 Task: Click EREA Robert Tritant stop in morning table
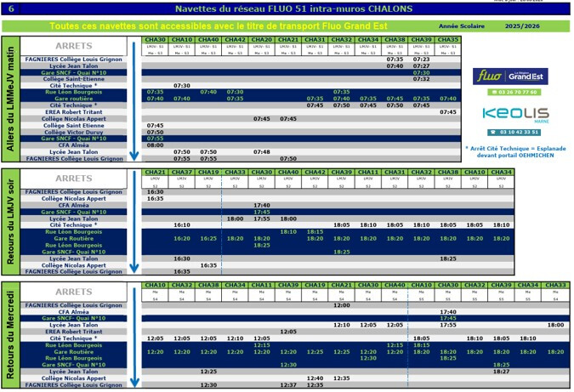pos(74,112)
